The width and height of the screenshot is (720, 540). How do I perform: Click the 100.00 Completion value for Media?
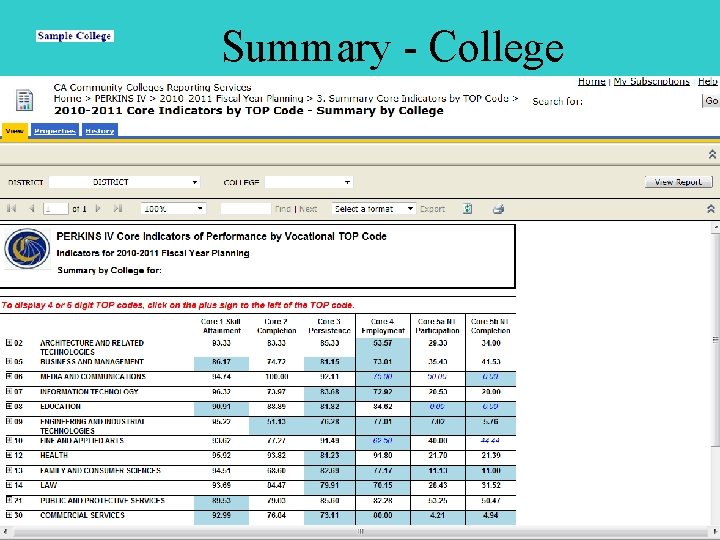point(276,376)
